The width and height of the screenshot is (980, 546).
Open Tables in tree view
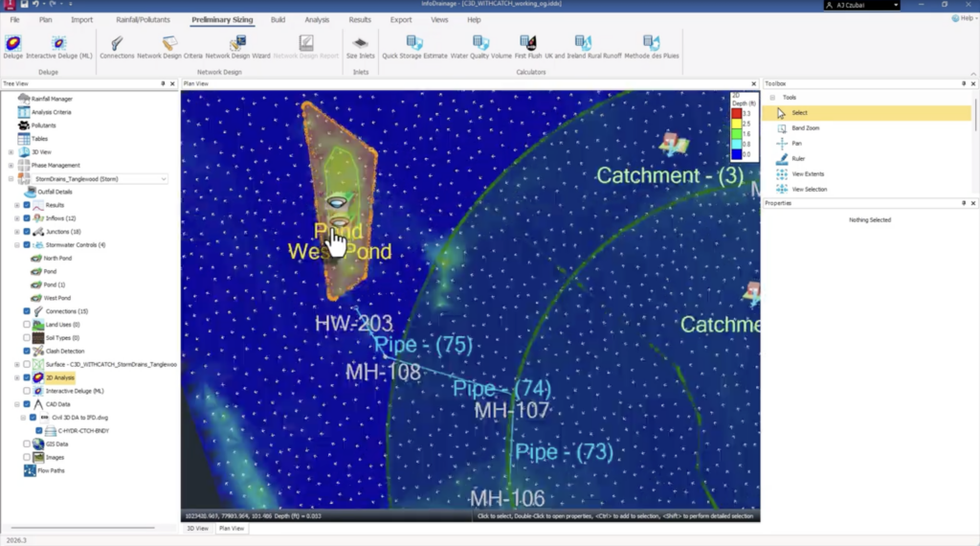[39, 139]
